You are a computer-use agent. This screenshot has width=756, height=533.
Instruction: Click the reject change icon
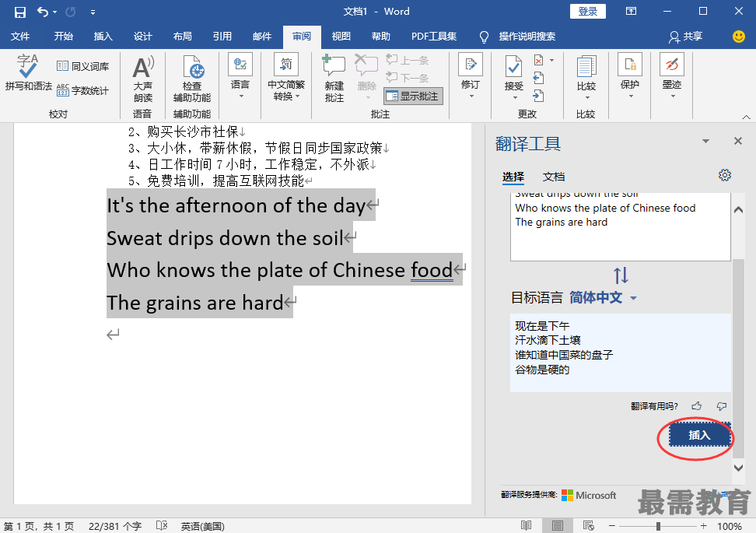pos(539,60)
